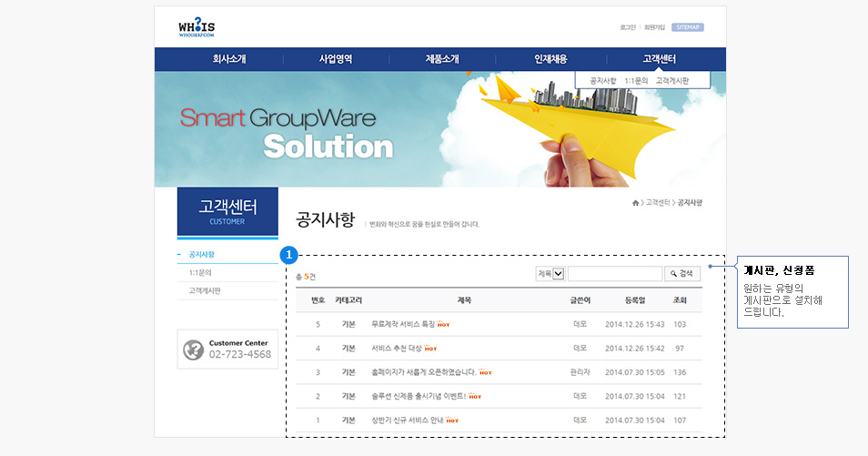Click the blue number 1 marker badge

[x=288, y=254]
